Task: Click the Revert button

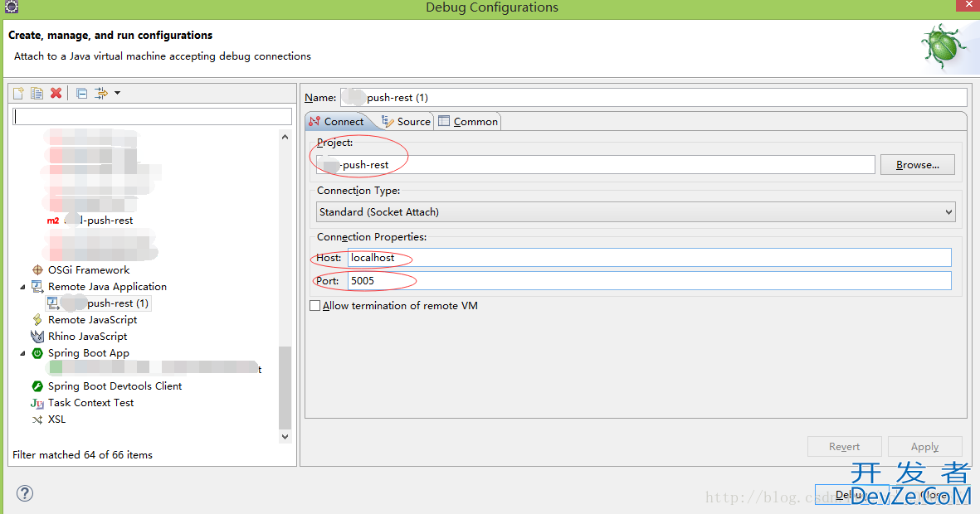Action: (845, 447)
